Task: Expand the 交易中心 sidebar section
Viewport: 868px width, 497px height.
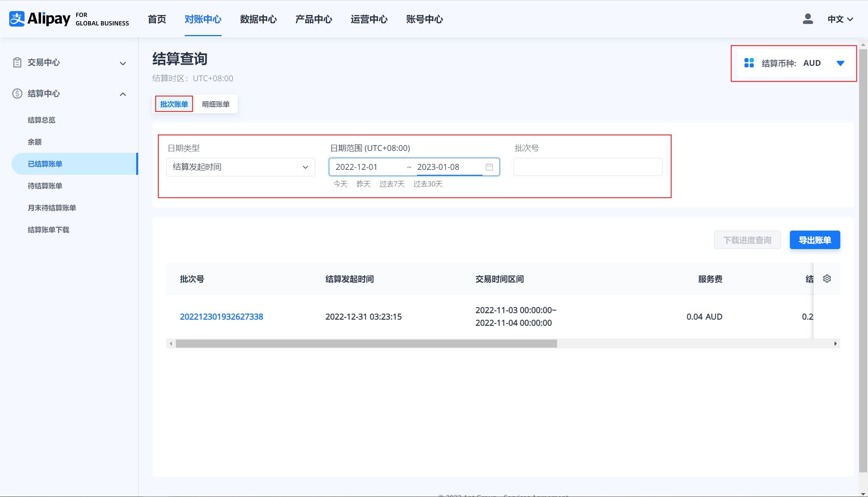Action: pyautogui.click(x=123, y=64)
